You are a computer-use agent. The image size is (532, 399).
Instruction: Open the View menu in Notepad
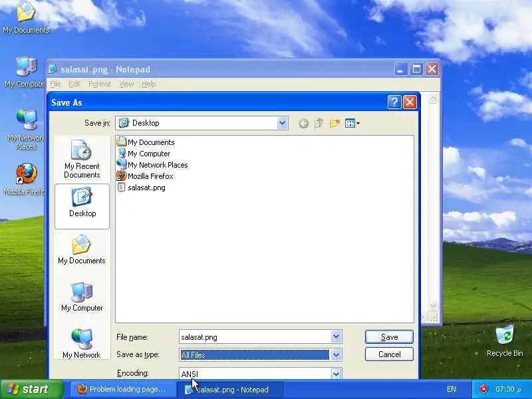point(126,84)
